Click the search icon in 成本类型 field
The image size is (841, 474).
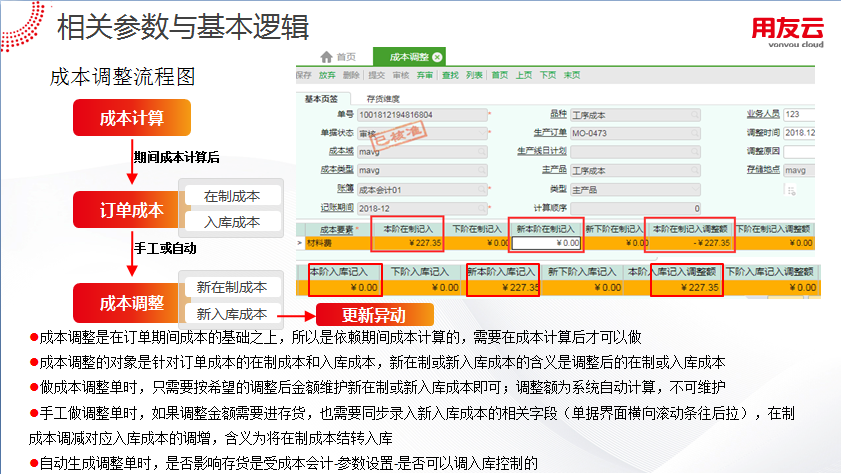coord(481,171)
